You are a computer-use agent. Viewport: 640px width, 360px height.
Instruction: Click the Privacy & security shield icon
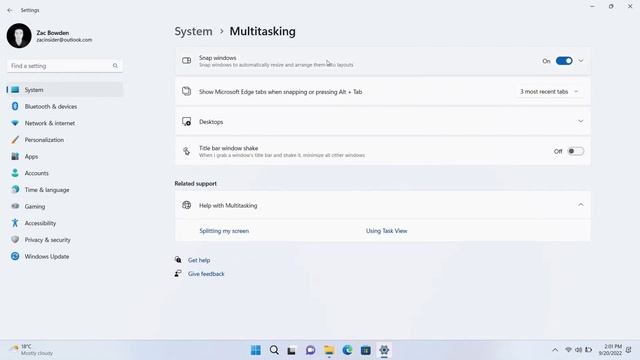click(15, 240)
